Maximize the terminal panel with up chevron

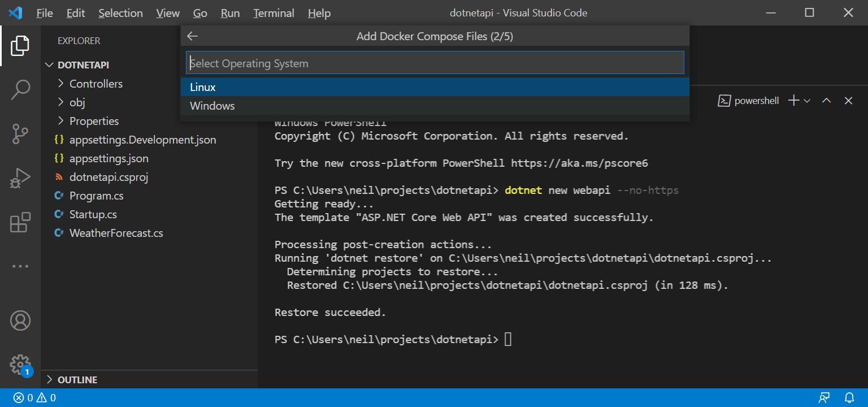pos(826,101)
